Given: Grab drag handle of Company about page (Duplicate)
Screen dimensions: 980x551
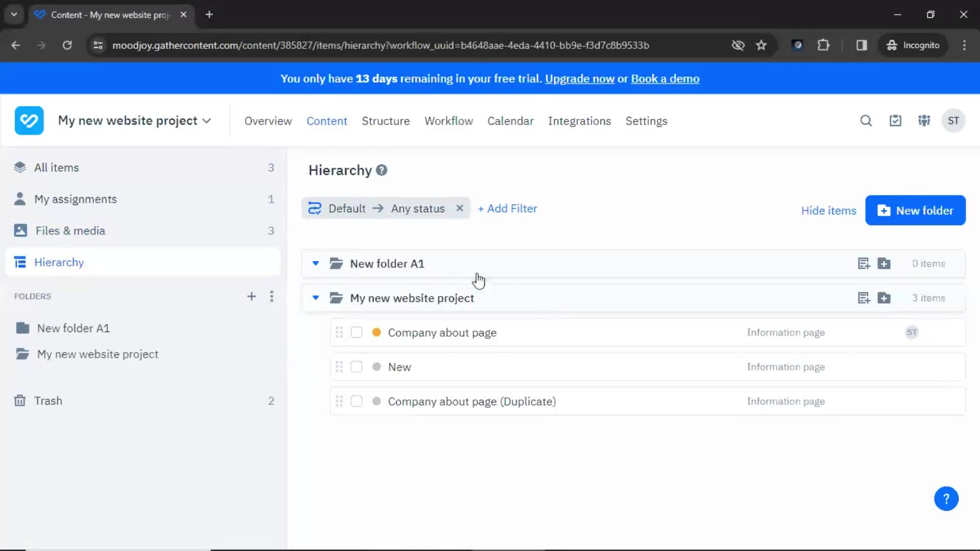Looking at the screenshot, I should pos(339,402).
